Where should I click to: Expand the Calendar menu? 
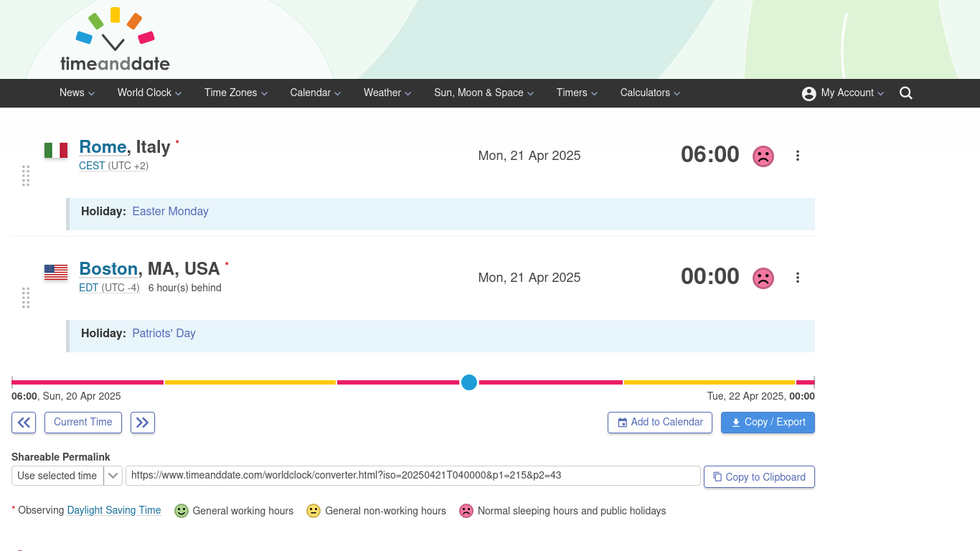click(x=315, y=93)
